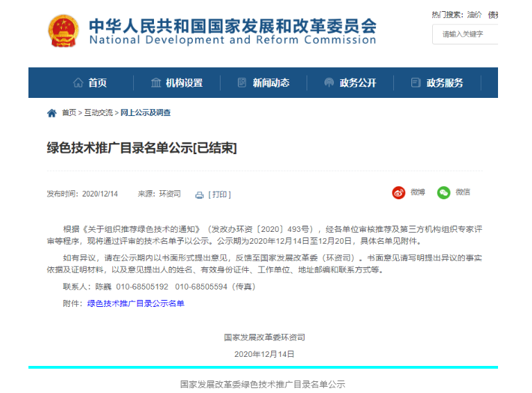
Task: Select 新闻动态 in the navigation bar
Action: pyautogui.click(x=271, y=83)
